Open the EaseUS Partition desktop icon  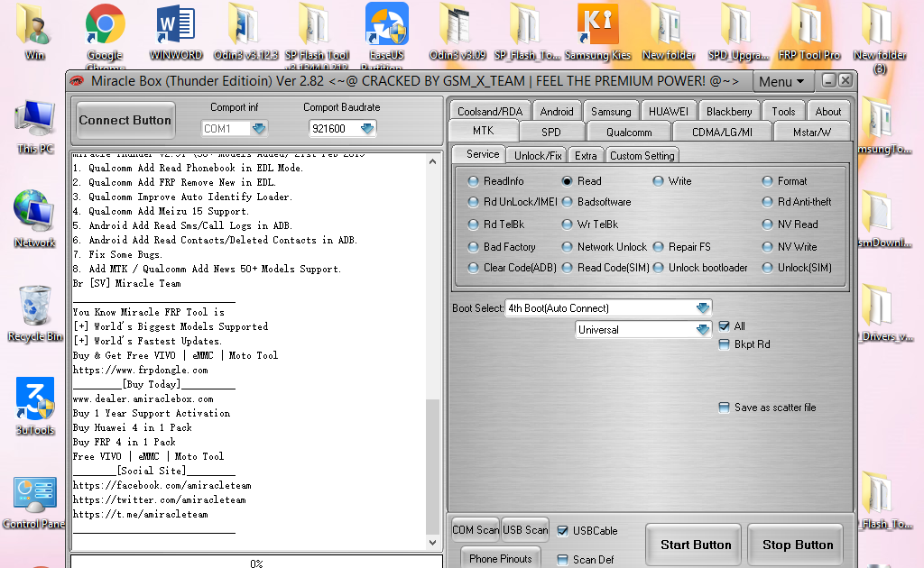386,32
